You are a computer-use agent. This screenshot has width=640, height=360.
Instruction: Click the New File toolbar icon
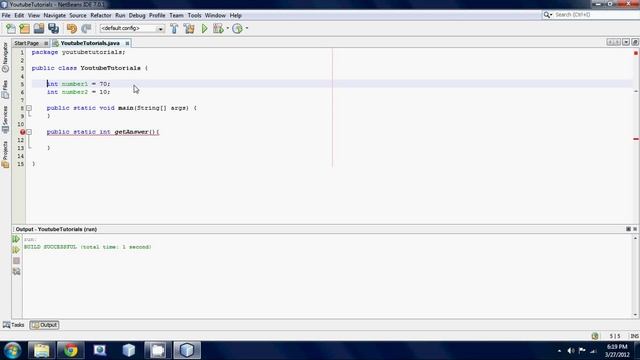point(11,29)
